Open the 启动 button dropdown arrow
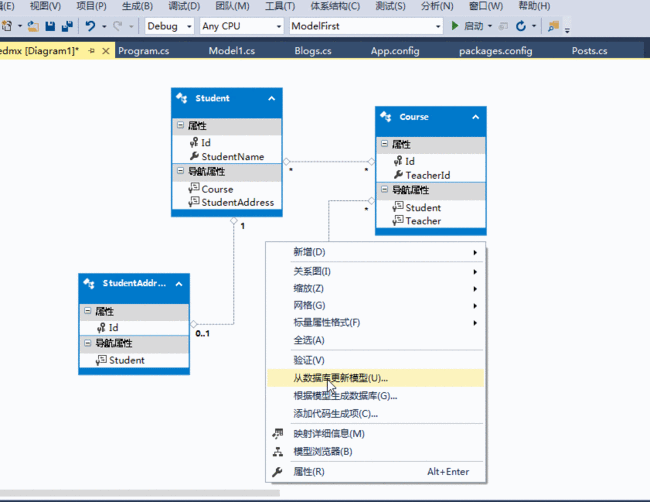 (x=490, y=26)
